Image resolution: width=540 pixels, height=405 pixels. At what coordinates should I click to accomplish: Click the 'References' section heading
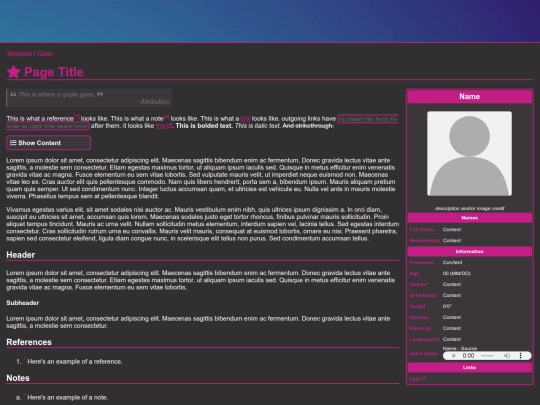pos(29,342)
